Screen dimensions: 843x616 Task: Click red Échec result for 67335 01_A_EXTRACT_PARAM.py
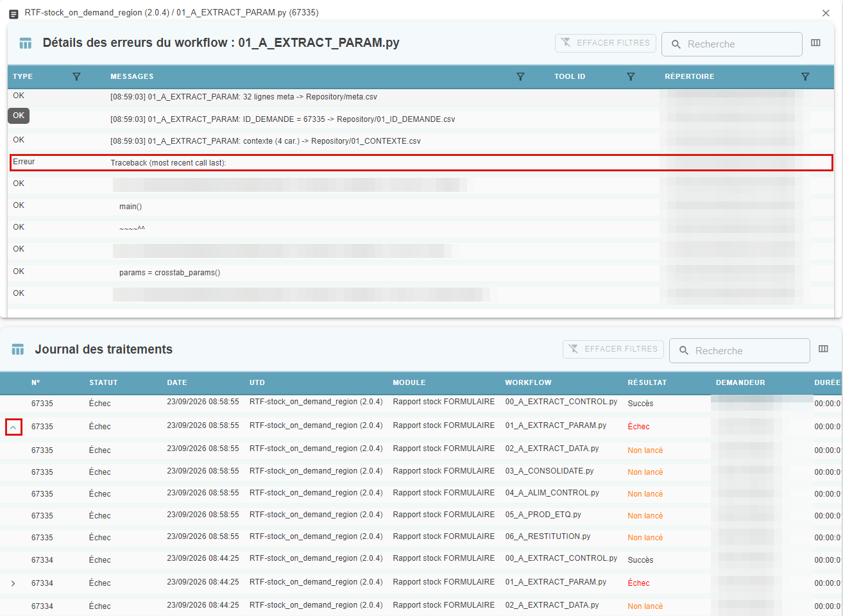pos(638,427)
